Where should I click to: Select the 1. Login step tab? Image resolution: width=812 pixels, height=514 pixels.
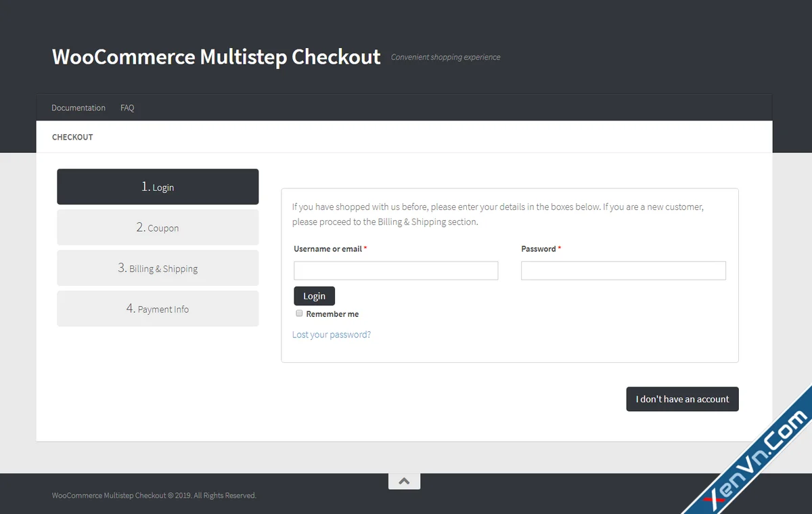(x=158, y=187)
